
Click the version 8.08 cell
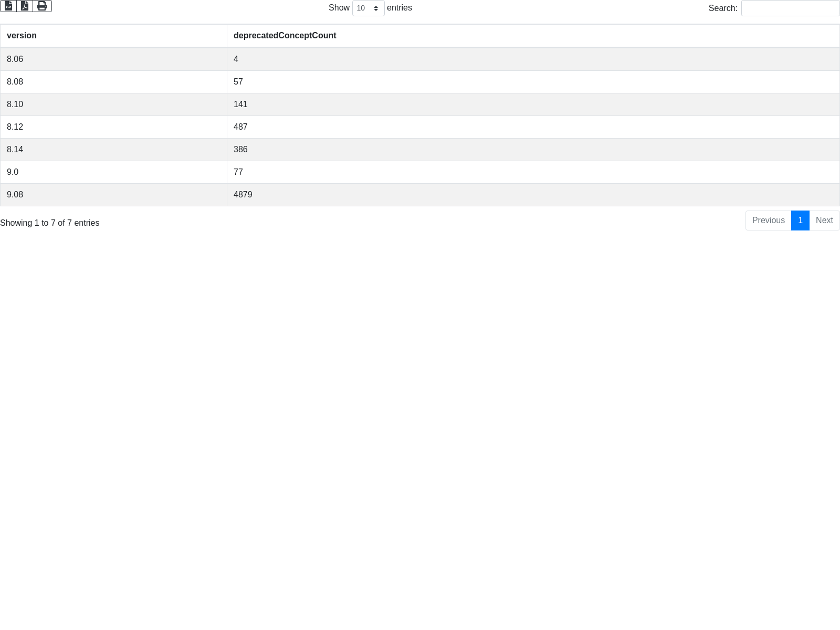pos(15,82)
